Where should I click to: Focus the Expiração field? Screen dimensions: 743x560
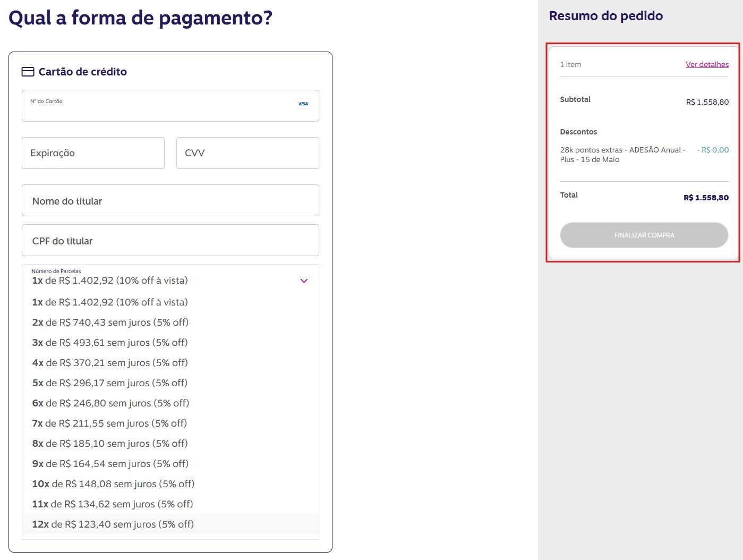tap(93, 153)
